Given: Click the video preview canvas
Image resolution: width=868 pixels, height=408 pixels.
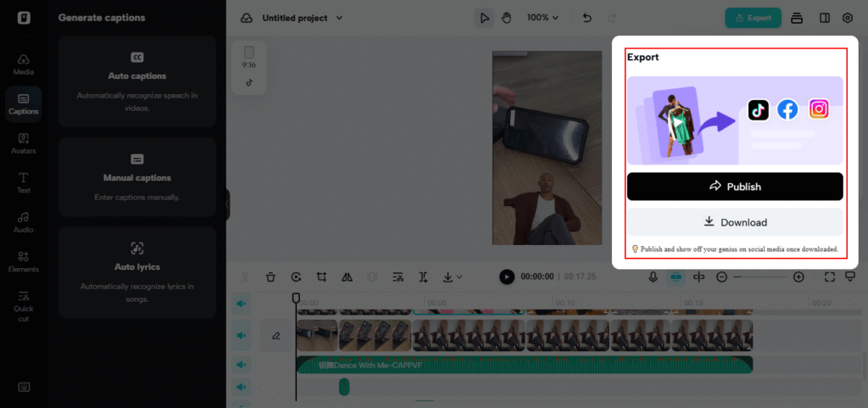Looking at the screenshot, I should (x=547, y=148).
